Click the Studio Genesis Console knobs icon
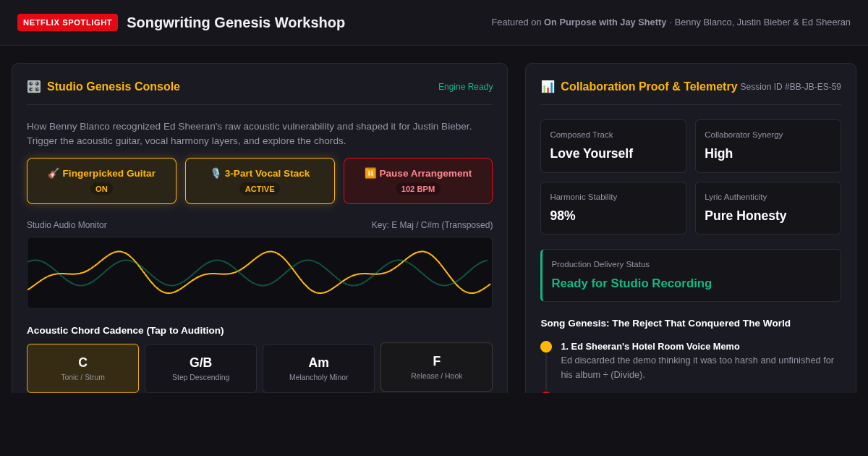 34,87
